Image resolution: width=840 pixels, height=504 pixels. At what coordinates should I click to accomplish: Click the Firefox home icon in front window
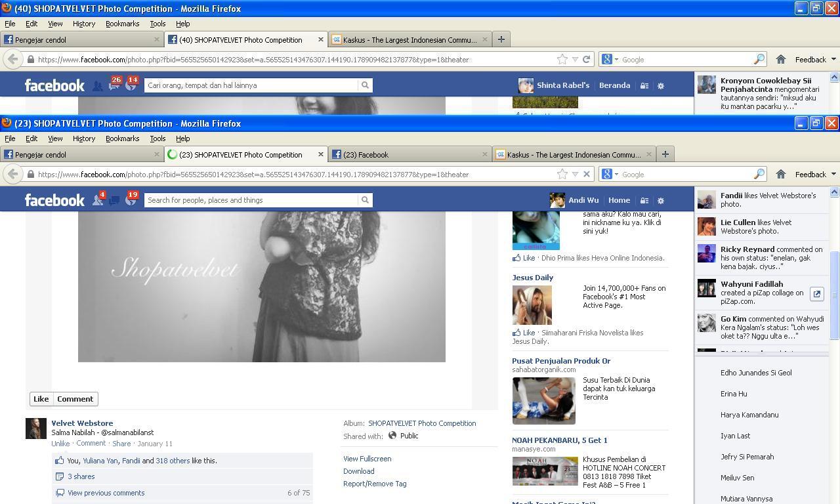(x=781, y=175)
